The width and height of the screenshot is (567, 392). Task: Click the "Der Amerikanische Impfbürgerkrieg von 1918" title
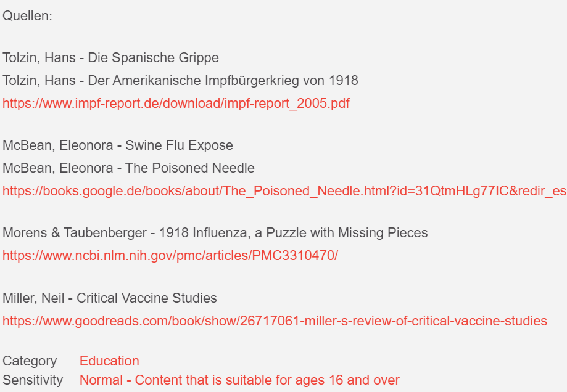[223, 81]
